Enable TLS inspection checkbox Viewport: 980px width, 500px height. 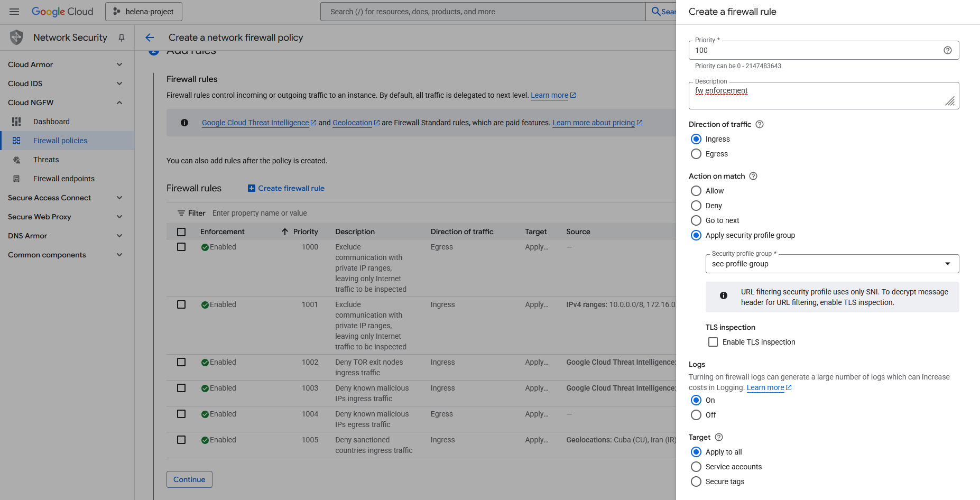[713, 342]
